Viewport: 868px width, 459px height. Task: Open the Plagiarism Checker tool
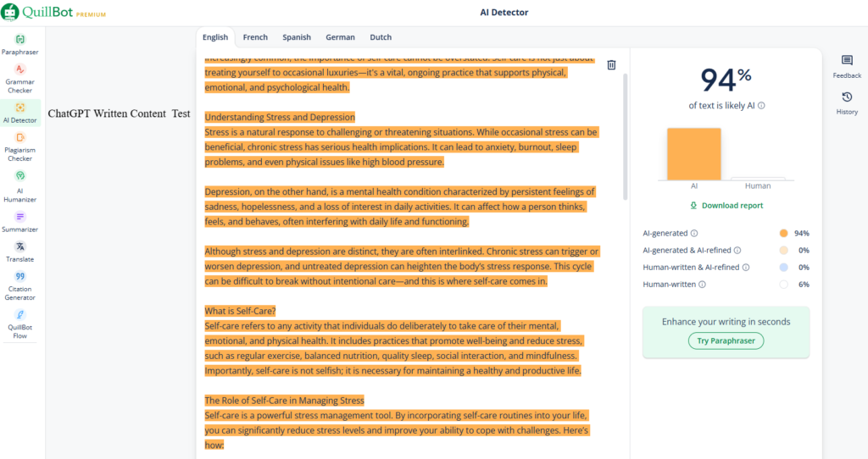click(x=20, y=147)
